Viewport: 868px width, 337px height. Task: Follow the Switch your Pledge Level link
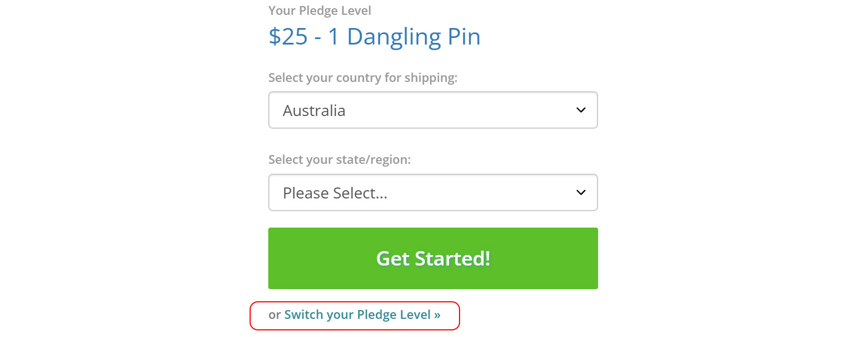(x=362, y=315)
